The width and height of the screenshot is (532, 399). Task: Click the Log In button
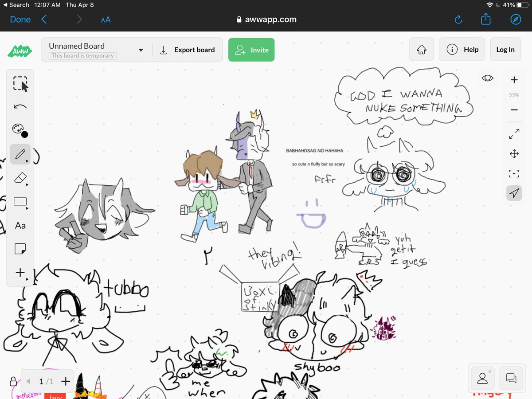[x=505, y=50]
